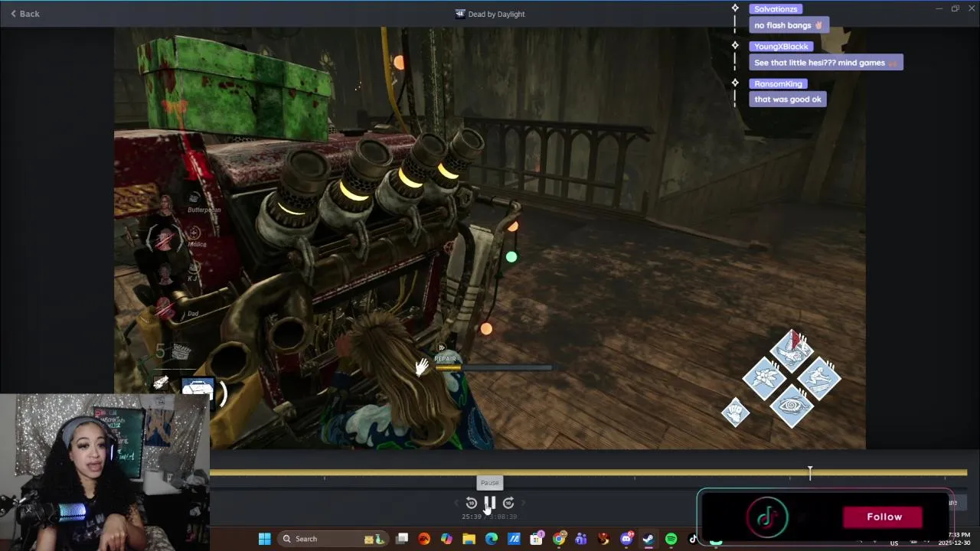Click the top perk diamond icon
The width and height of the screenshot is (980, 551).
point(792,350)
